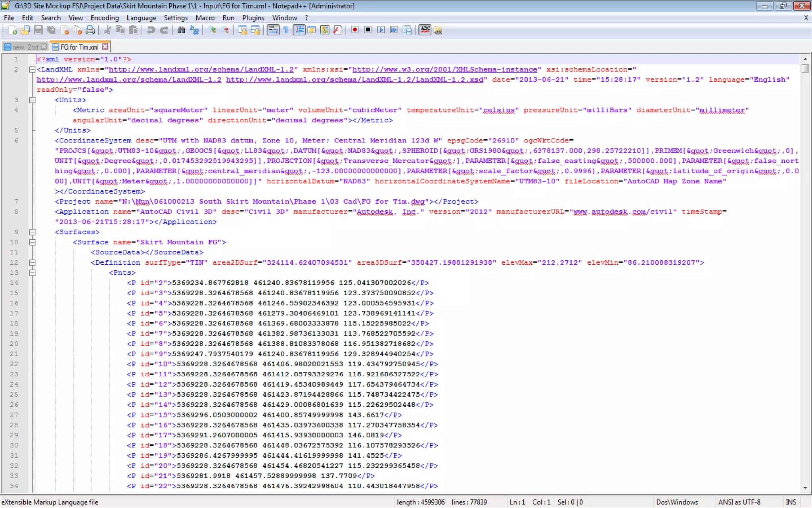The height and width of the screenshot is (508, 812).
Task: Open the LandXML-1.2.xsd hyperlink
Action: 354,80
